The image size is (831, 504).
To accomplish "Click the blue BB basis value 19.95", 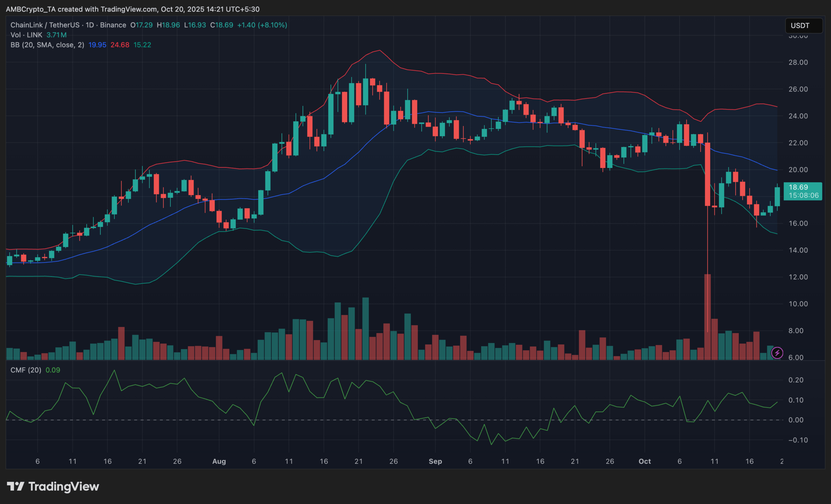I will [97, 45].
